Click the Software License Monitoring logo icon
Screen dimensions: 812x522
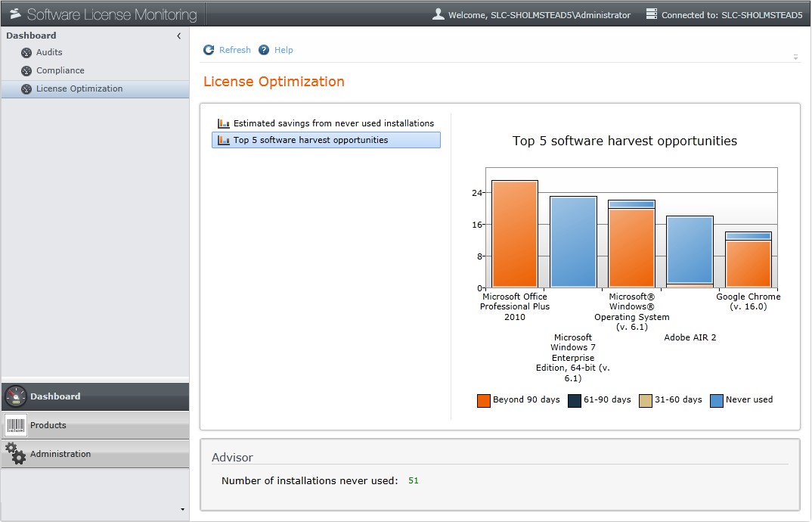click(x=17, y=13)
